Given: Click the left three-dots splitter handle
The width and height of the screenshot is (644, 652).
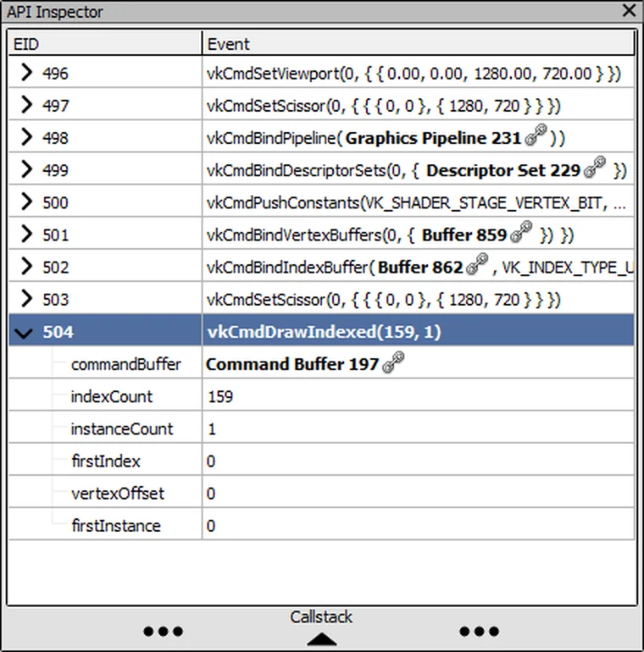Looking at the screenshot, I should [163, 631].
